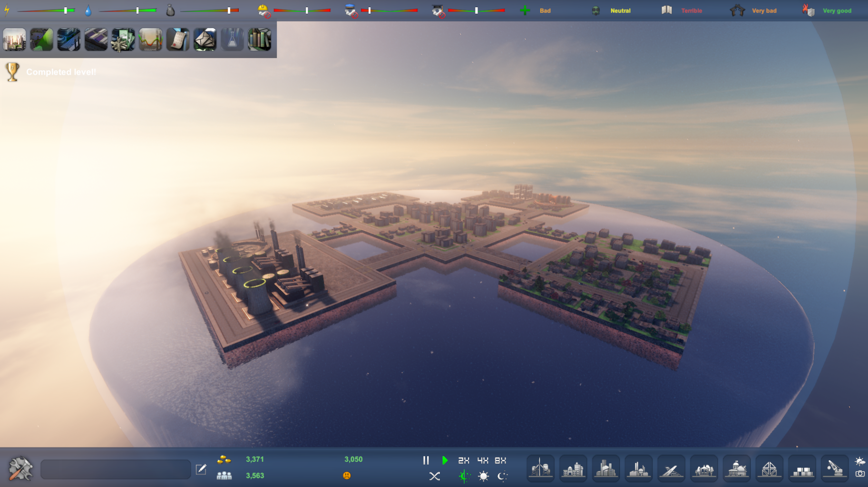
Task: Click the gas mask pollution icon
Action: click(595, 10)
